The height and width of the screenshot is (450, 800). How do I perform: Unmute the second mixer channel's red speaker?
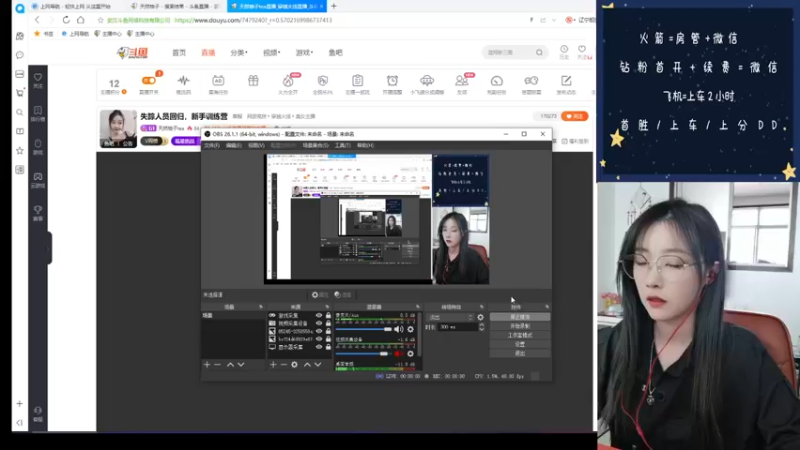(x=398, y=354)
